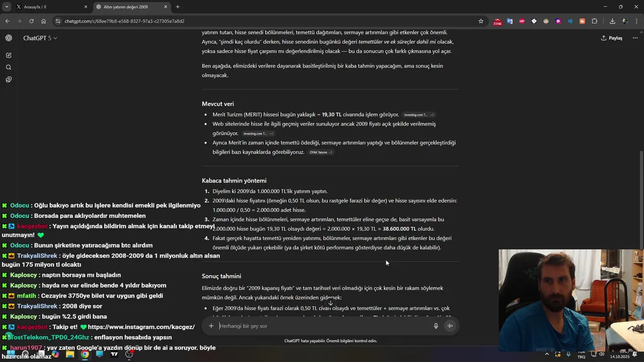Start a new chat with the pencil icon
The width and height of the screenshot is (644, 362).
pyautogui.click(x=9, y=55)
